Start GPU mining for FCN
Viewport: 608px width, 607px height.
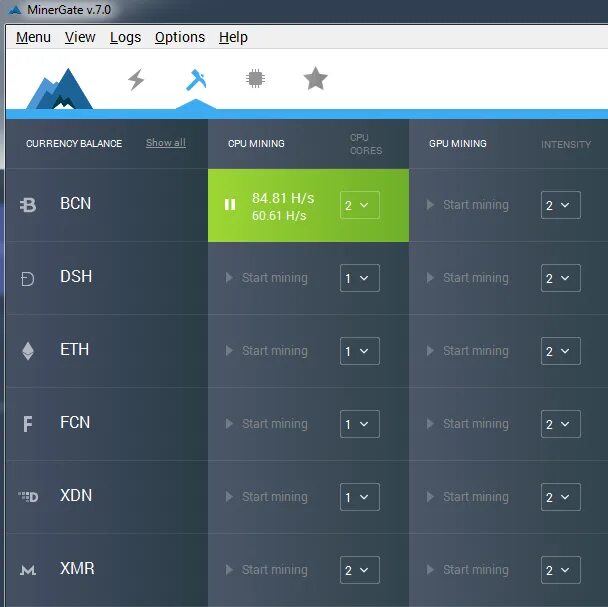468,424
